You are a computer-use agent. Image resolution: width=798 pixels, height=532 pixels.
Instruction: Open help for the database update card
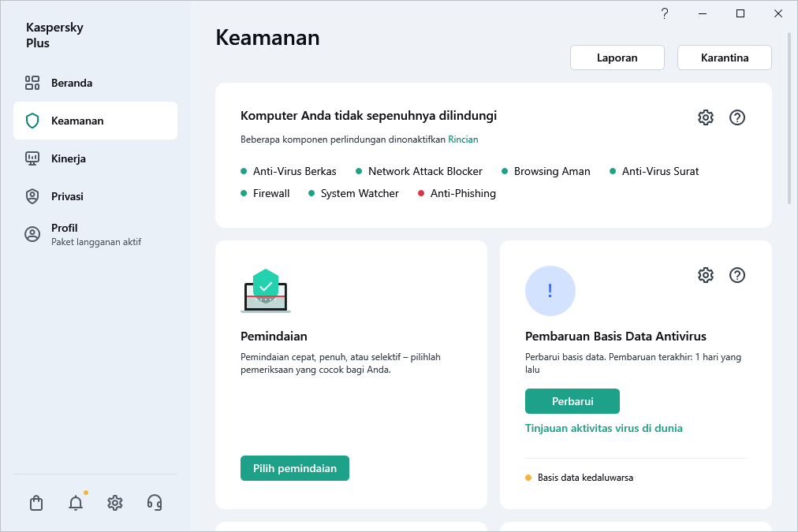coord(737,275)
